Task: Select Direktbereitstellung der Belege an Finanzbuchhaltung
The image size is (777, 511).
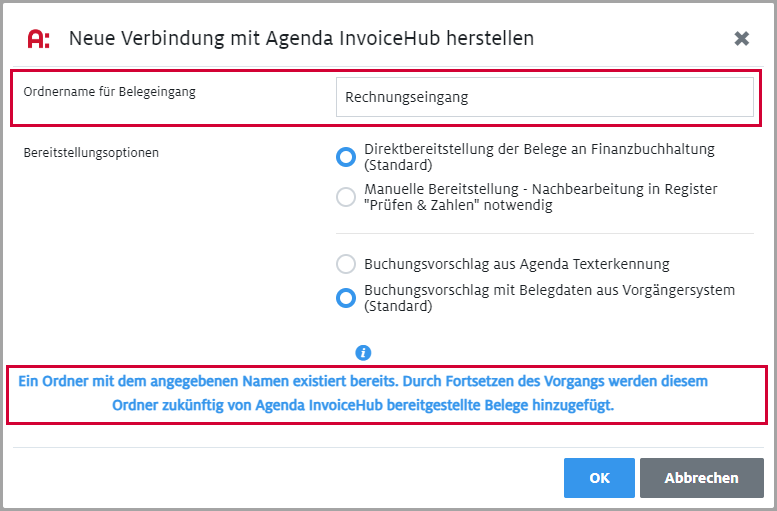Action: [346, 157]
